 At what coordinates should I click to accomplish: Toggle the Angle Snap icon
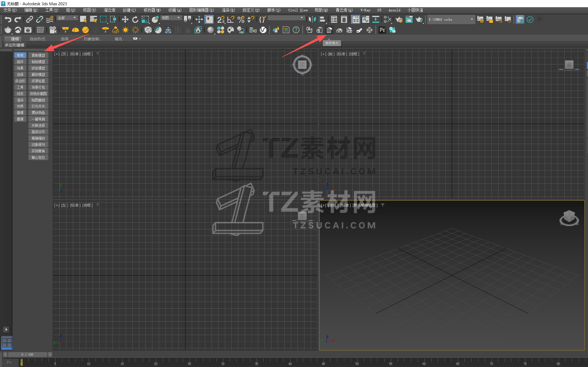230,19
